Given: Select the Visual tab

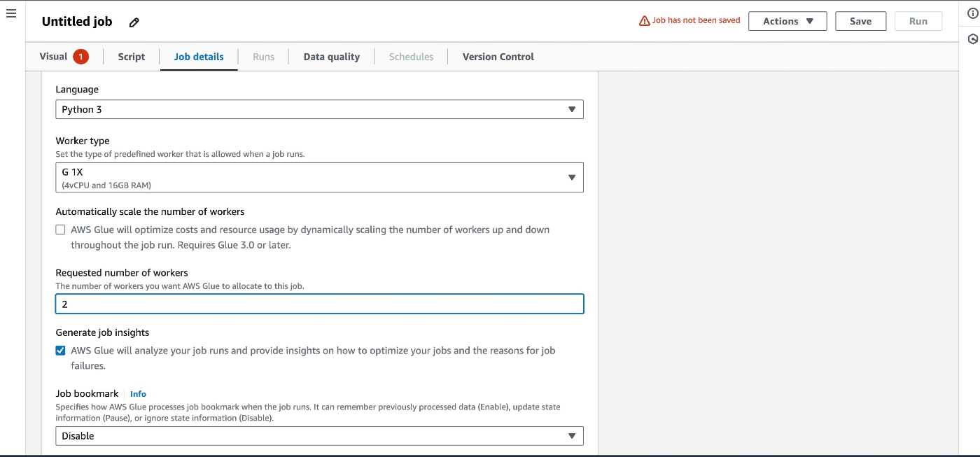Looking at the screenshot, I should 54,57.
